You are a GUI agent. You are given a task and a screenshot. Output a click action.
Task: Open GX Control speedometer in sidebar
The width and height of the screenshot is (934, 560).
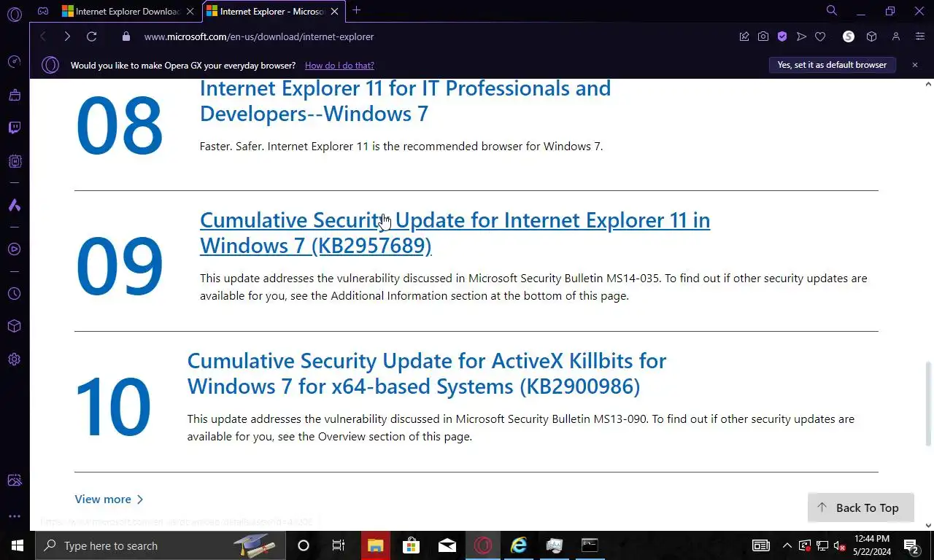(14, 62)
